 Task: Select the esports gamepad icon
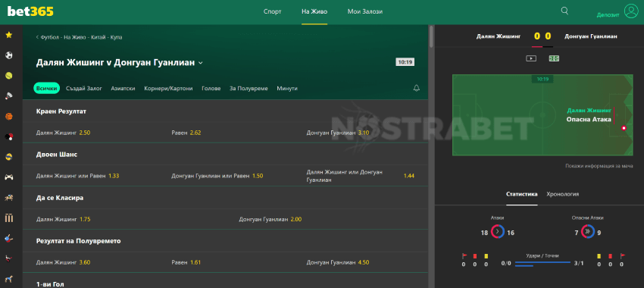8,177
